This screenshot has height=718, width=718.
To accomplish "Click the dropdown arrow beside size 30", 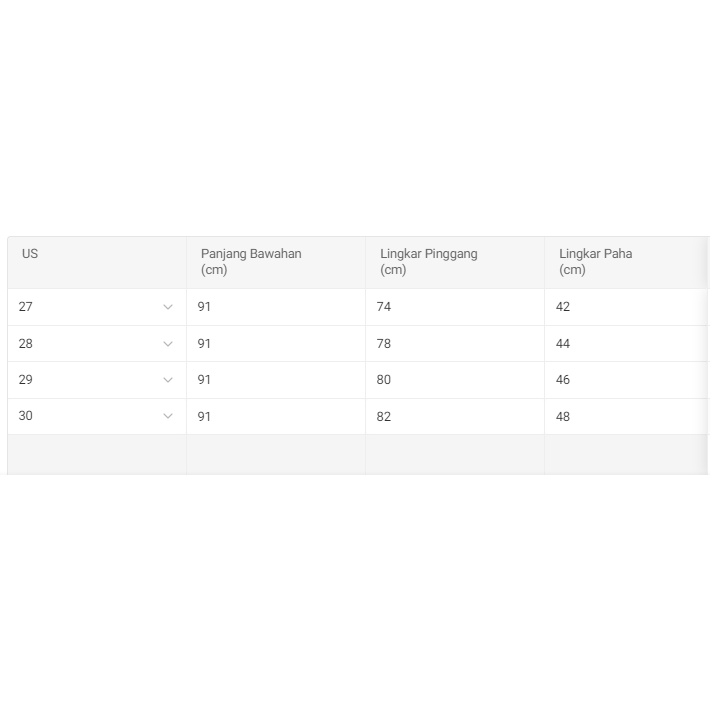I will click(168, 416).
